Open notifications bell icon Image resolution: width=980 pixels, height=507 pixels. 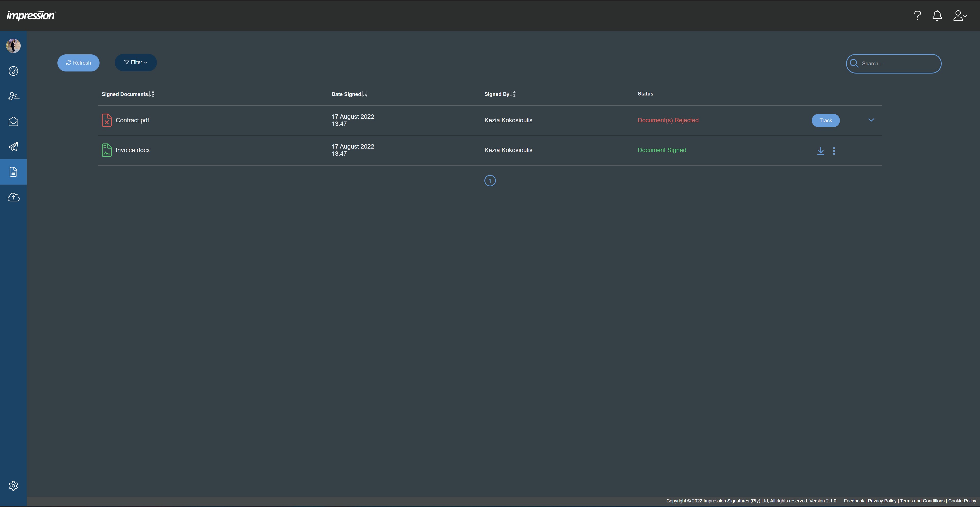937,16
